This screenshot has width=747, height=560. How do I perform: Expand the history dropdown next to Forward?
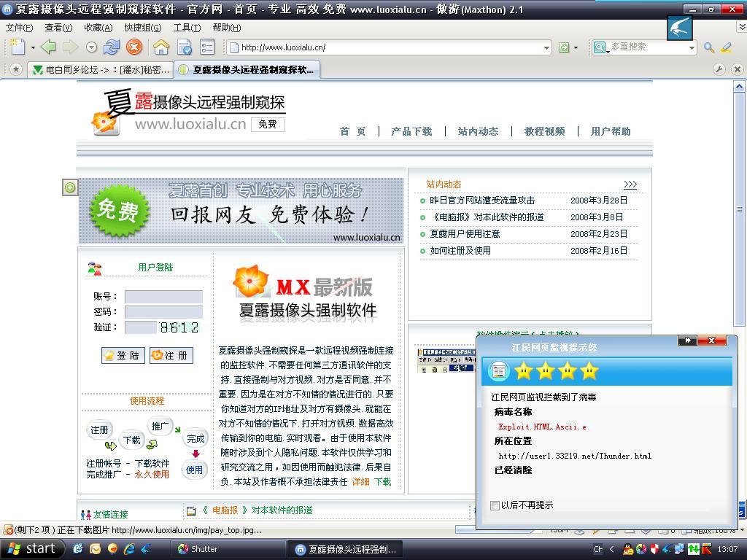(x=91, y=47)
